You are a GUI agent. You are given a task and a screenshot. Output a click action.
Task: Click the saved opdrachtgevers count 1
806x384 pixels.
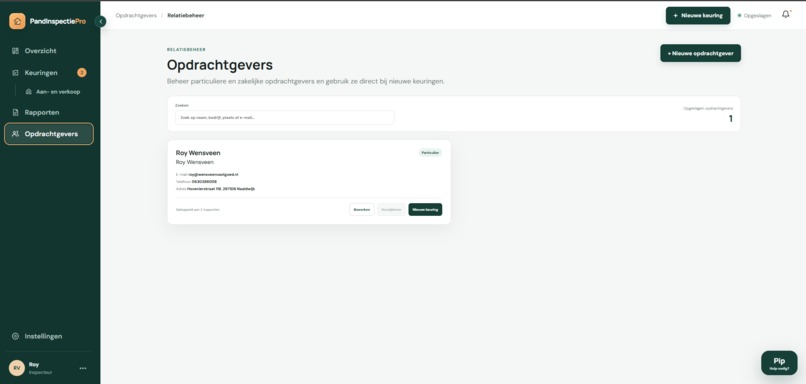coord(730,119)
